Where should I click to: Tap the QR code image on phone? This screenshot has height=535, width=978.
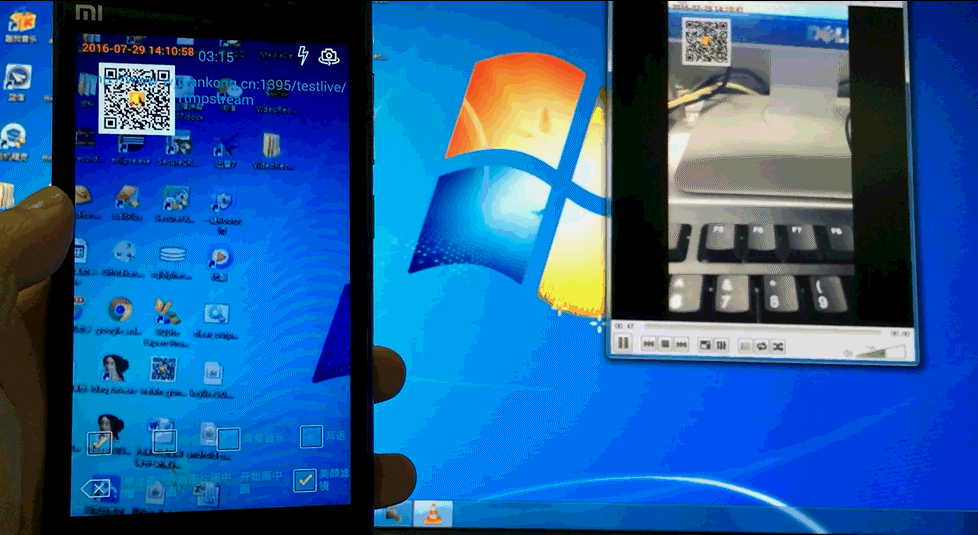point(137,99)
